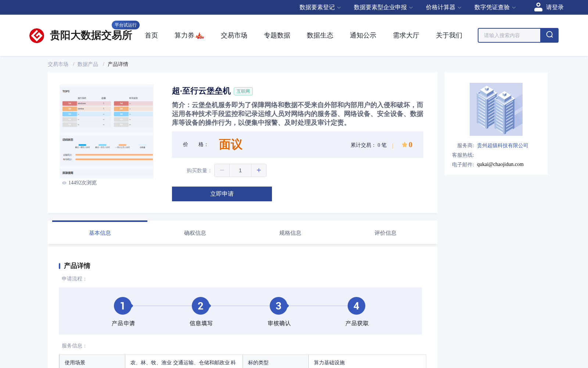Screen dimensions: 588x368
Task: Click the 面议 price text
Action: tap(230, 145)
